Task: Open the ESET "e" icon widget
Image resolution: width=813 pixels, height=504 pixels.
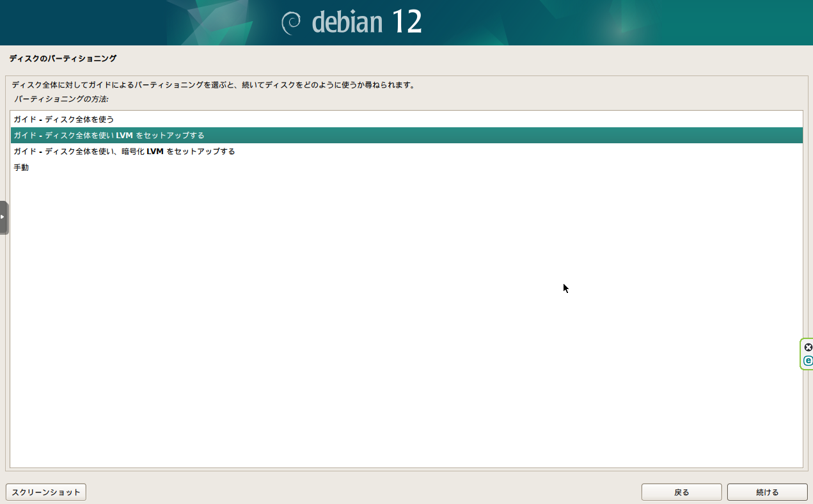Action: [x=808, y=361]
